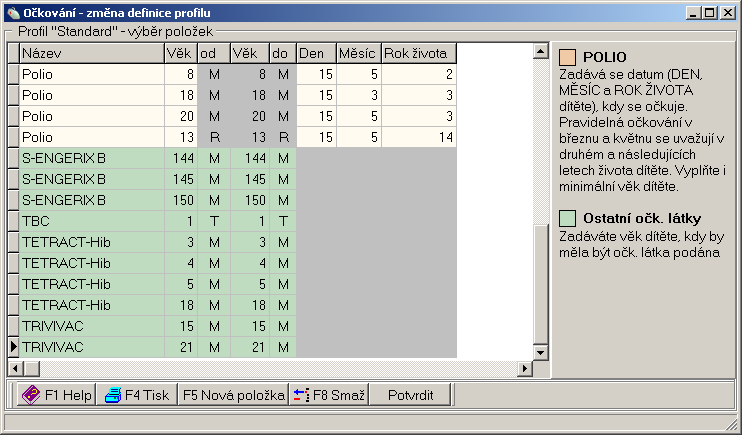The height and width of the screenshot is (435, 742).
Task: Click the F1 Help book icon
Action: click(30, 394)
